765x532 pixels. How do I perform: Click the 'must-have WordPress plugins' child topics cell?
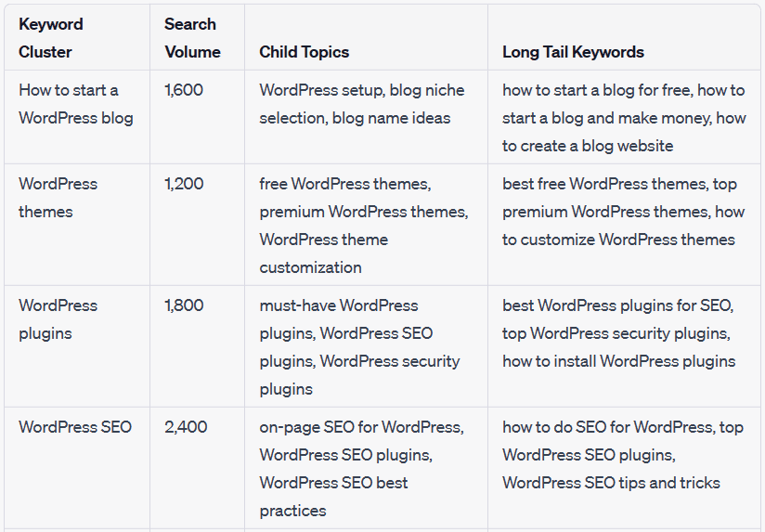367,346
